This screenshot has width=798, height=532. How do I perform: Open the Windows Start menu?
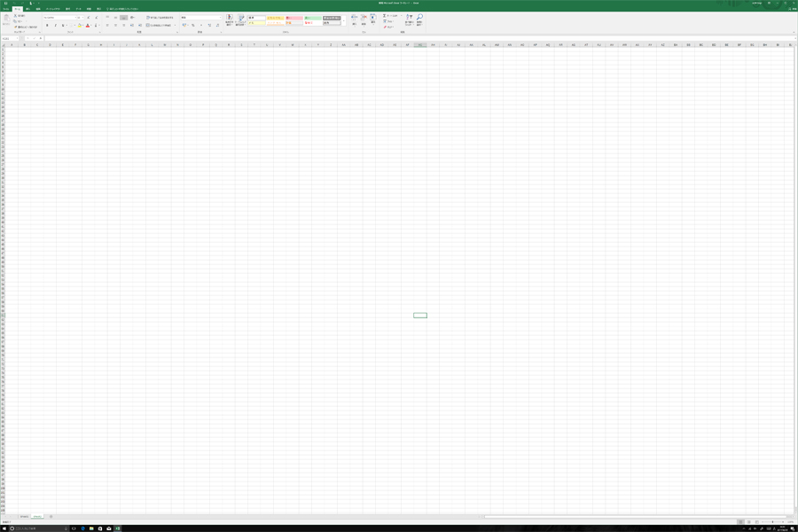(4, 528)
